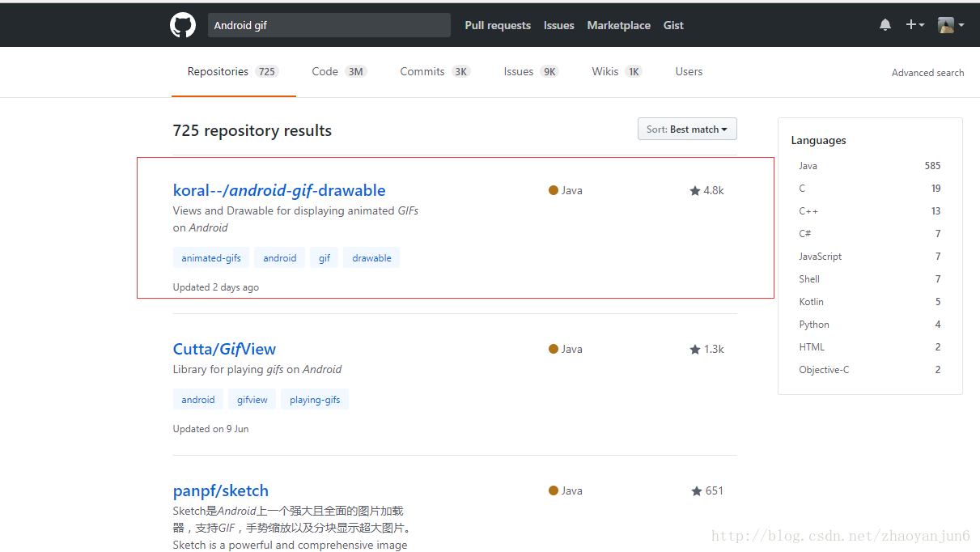The width and height of the screenshot is (980, 552).
Task: Click the drawable topic tag
Action: click(372, 258)
